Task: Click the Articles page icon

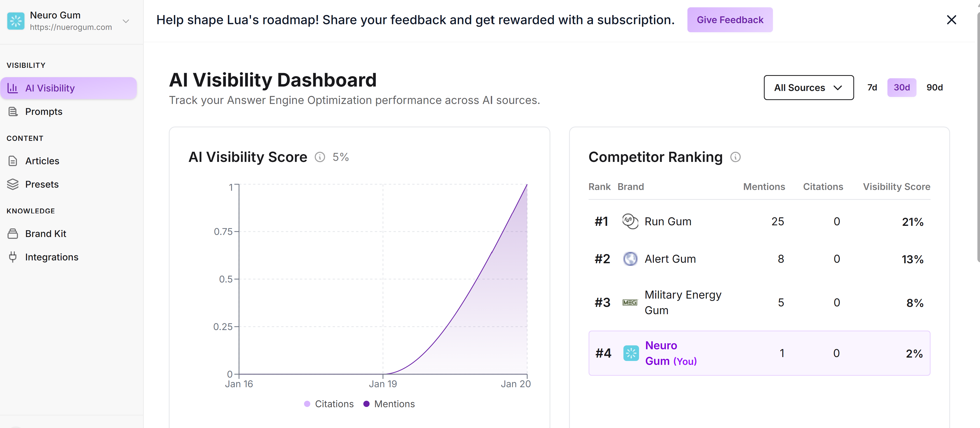Action: coord(12,161)
